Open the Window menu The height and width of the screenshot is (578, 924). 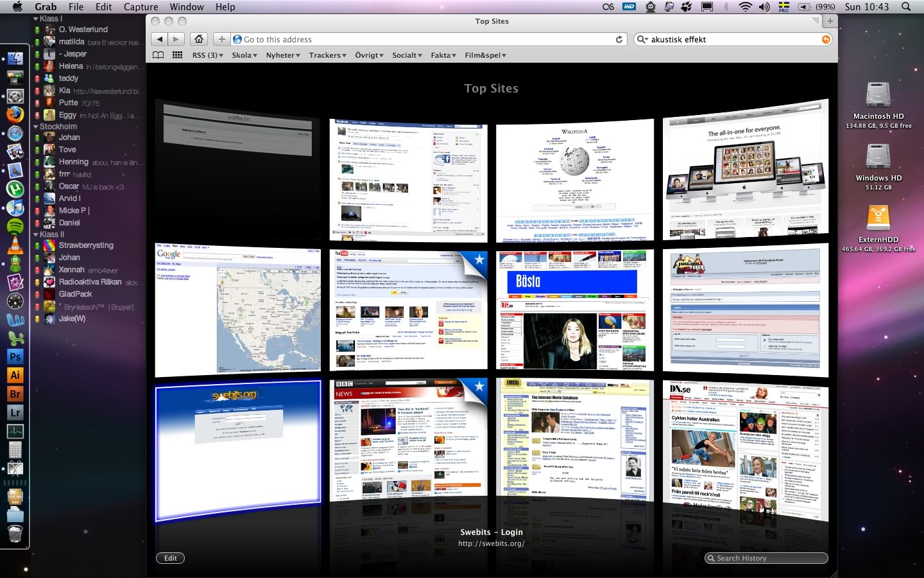(187, 6)
